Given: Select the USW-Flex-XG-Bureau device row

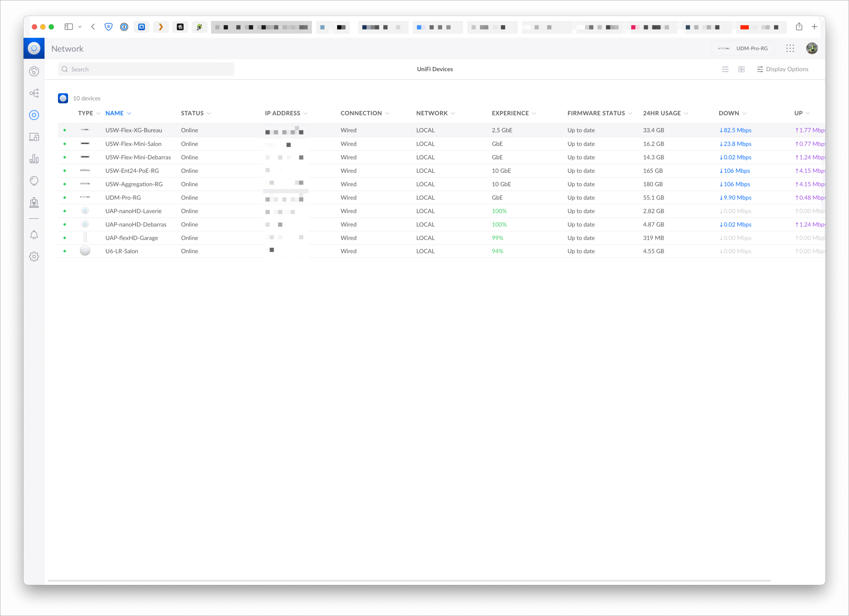Looking at the screenshot, I should point(134,130).
